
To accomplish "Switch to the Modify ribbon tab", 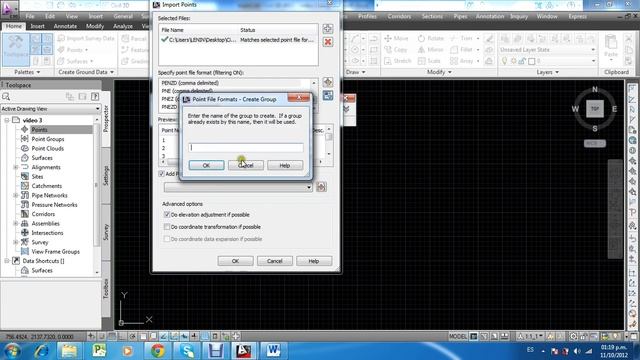I will (x=95, y=26).
